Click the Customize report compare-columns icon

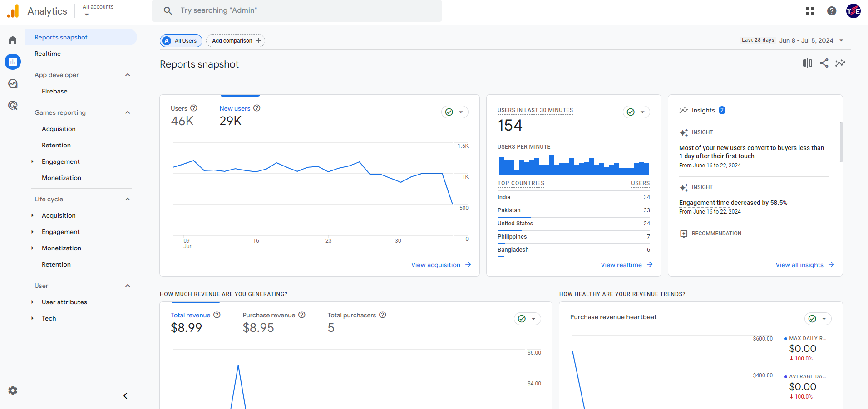point(807,63)
